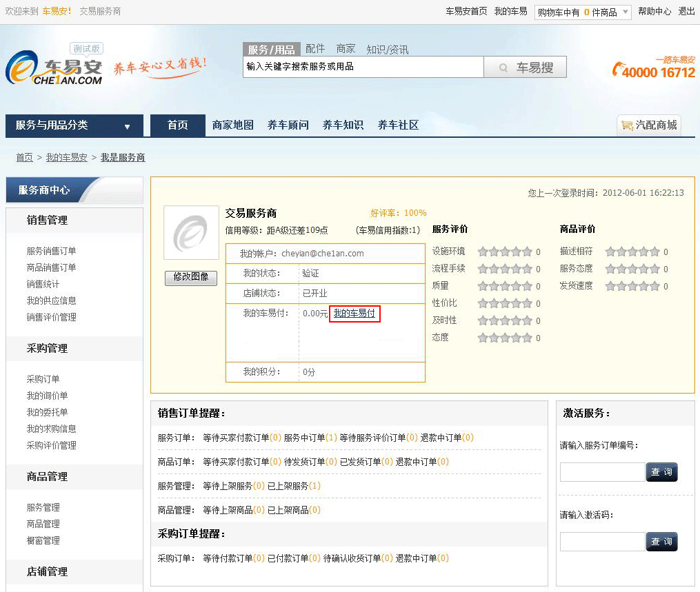Viewport: 700px width, 592px height.
Task: Click the phone icon beside 40000 16712
Action: pos(617,69)
